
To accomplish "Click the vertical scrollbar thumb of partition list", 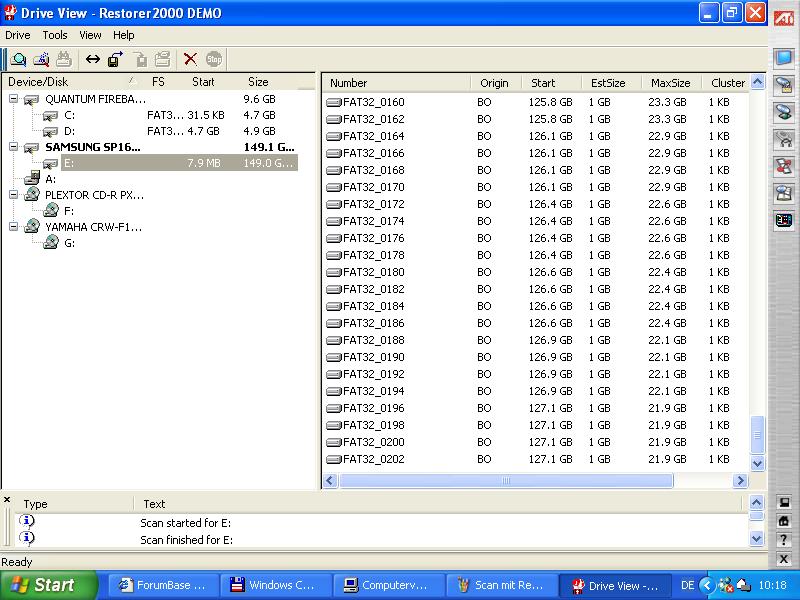I will [x=758, y=435].
